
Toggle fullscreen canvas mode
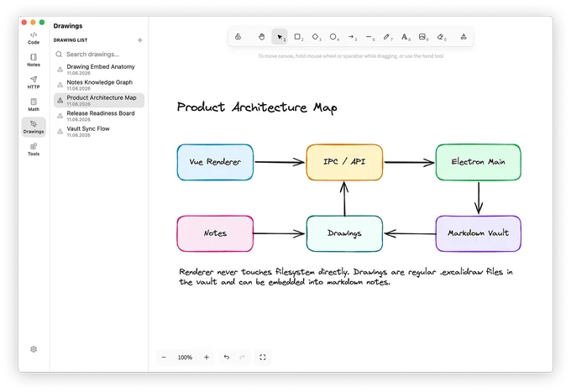click(263, 358)
